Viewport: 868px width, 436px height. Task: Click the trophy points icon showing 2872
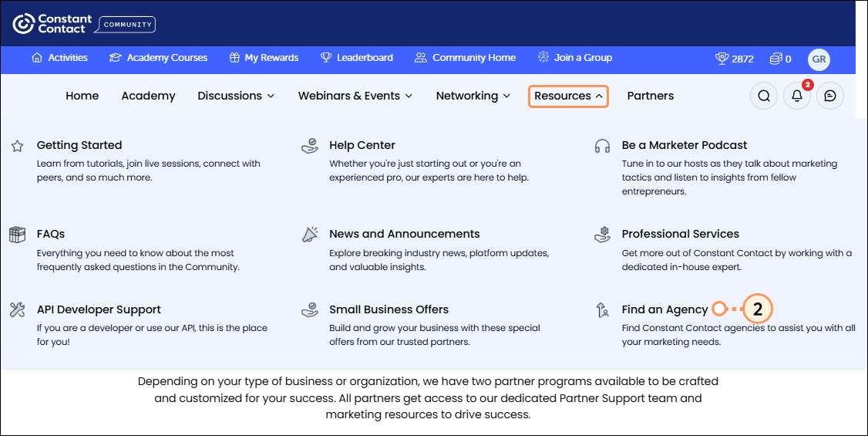(x=722, y=58)
